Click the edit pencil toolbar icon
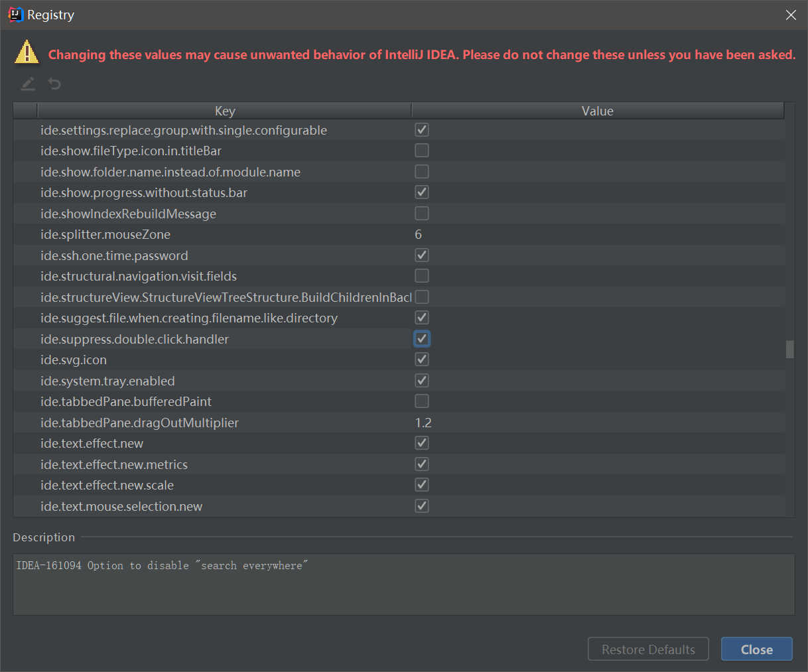This screenshot has width=808, height=672. click(28, 84)
